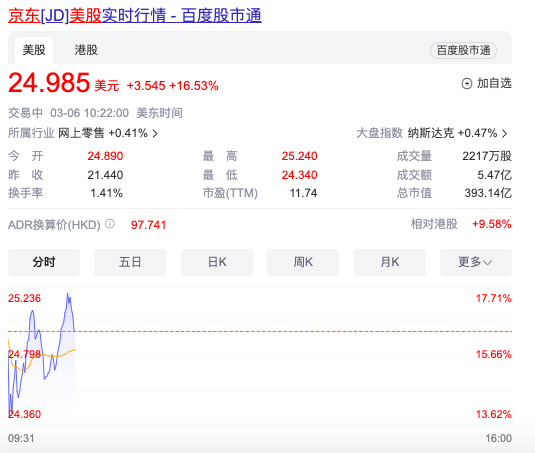Switch to the 美股 tab
535x453 pixels.
coord(34,50)
